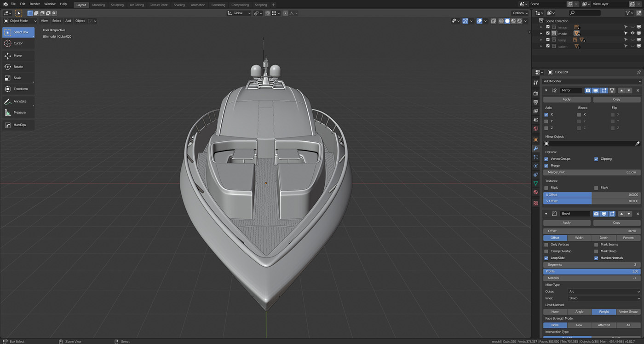644x344 pixels.
Task: Switch to the Render properties tab
Action: [535, 93]
